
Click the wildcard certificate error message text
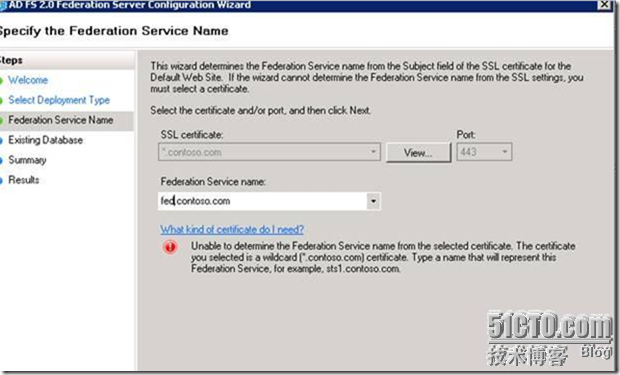(x=383, y=258)
